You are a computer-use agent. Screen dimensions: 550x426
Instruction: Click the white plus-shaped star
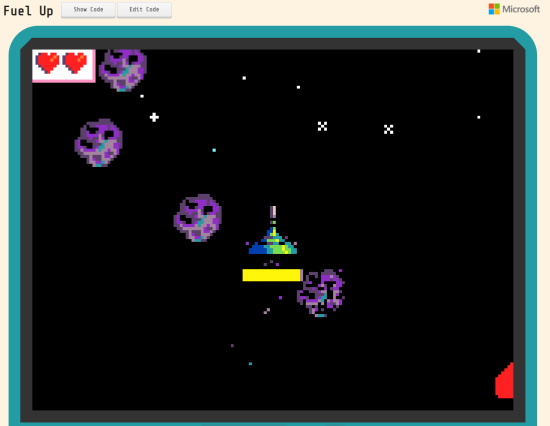point(154,117)
